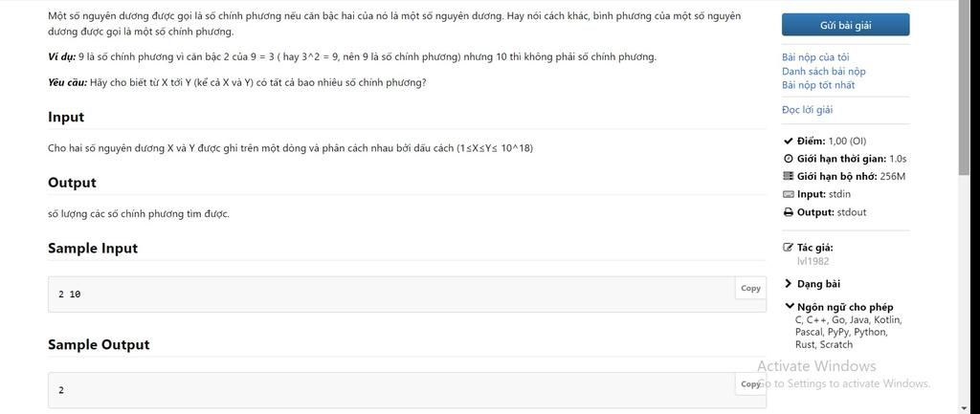This screenshot has height=414, width=980.
Task: Open the author lvl1982 profile link
Action: point(813,261)
